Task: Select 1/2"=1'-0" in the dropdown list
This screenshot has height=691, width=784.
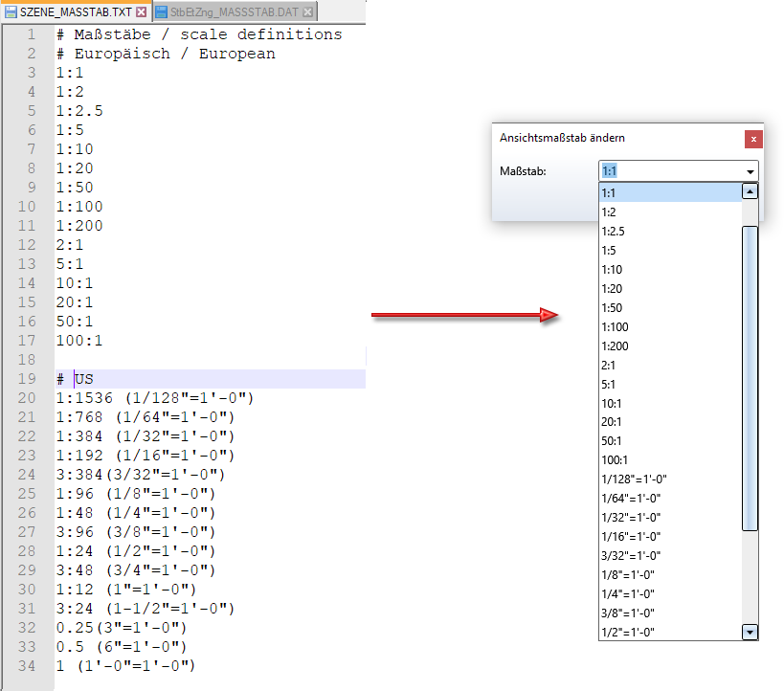Action: (x=670, y=632)
